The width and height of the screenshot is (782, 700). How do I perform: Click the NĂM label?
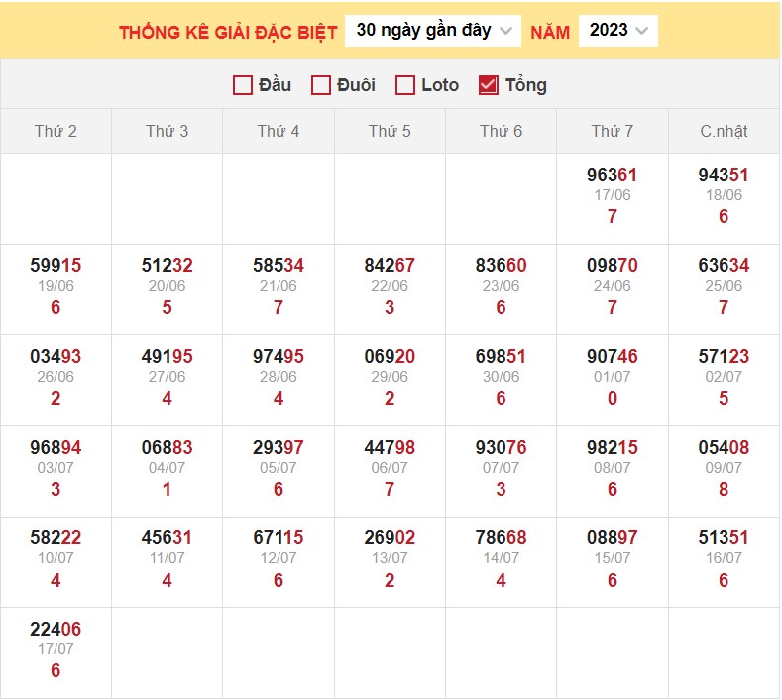[x=550, y=32]
